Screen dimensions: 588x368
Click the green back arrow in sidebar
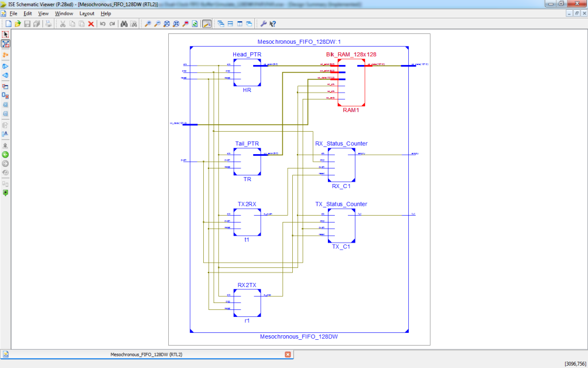tap(5, 154)
